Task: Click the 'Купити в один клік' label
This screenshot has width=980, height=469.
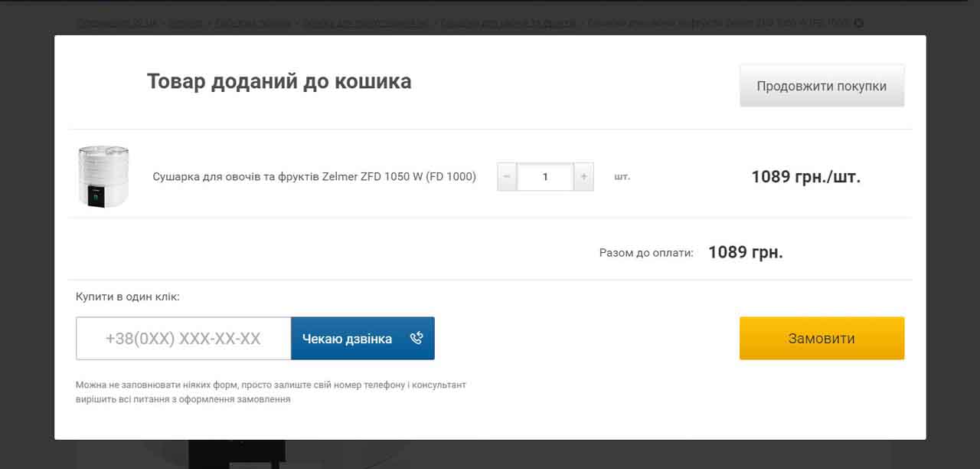Action: 127,297
